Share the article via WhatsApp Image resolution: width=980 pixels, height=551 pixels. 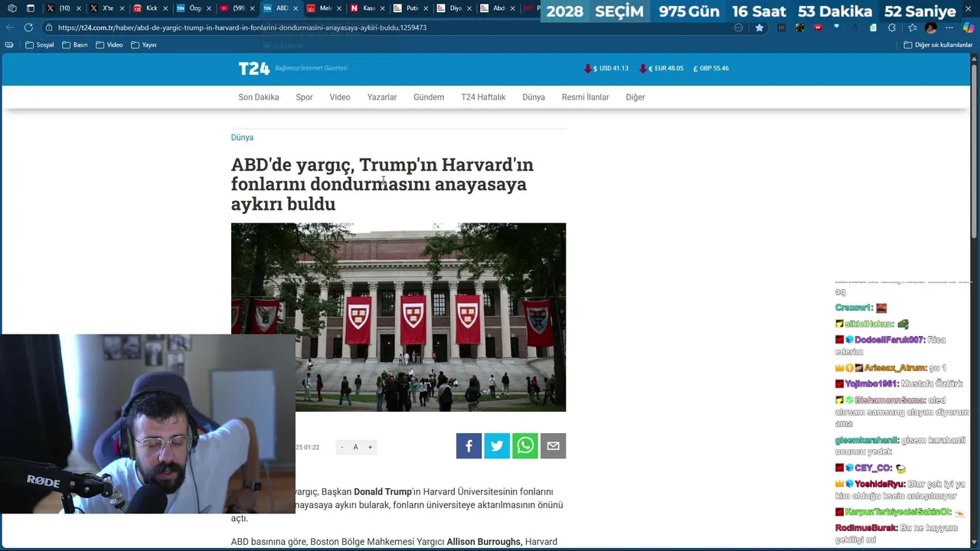pos(525,446)
